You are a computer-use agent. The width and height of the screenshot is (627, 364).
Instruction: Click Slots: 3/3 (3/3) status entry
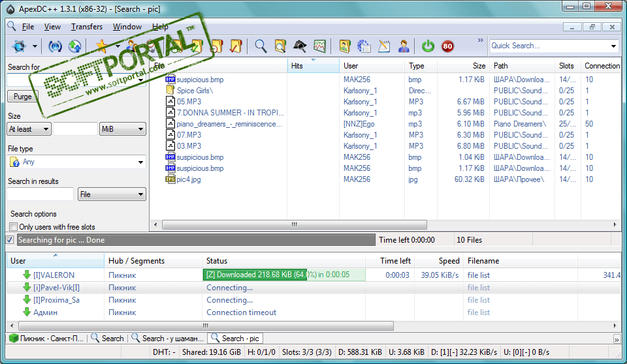tap(307, 352)
